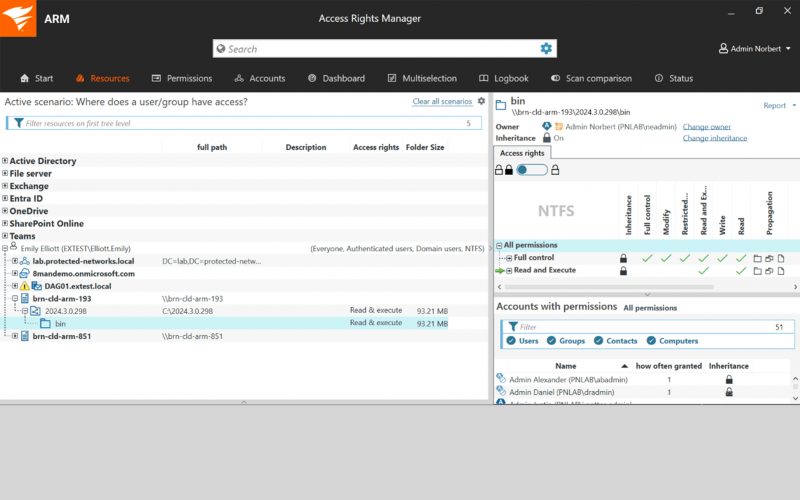
Task: Click the brn-cld-arm-193 server icon
Action: (x=24, y=298)
